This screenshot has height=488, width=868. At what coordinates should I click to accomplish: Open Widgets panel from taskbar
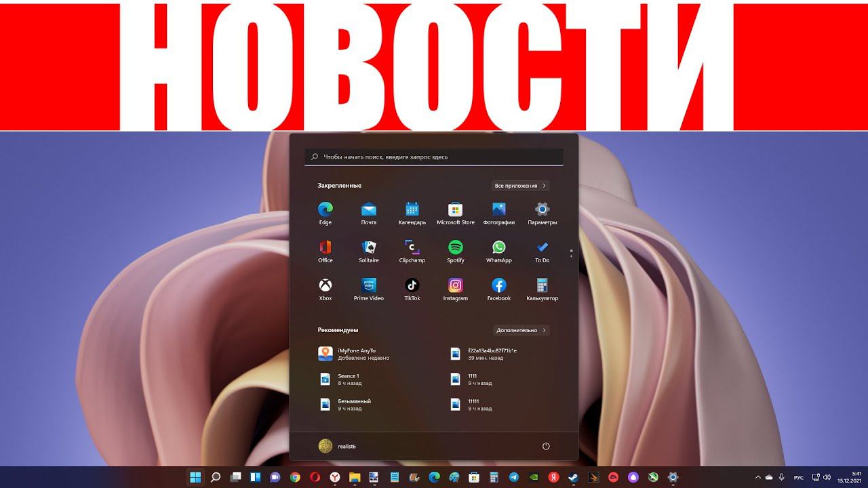pyautogui.click(x=255, y=477)
